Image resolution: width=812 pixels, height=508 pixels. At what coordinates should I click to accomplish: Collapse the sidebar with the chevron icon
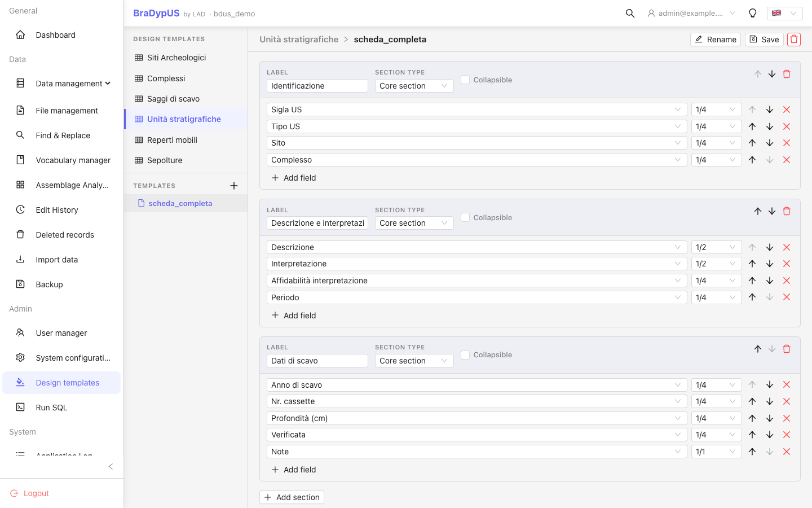111,466
